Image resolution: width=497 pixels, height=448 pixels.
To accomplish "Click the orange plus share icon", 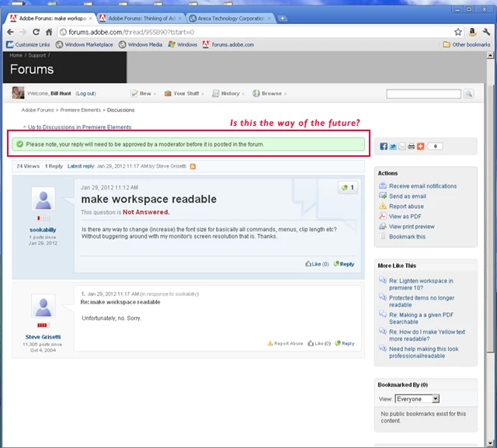I will pyautogui.click(x=420, y=147).
